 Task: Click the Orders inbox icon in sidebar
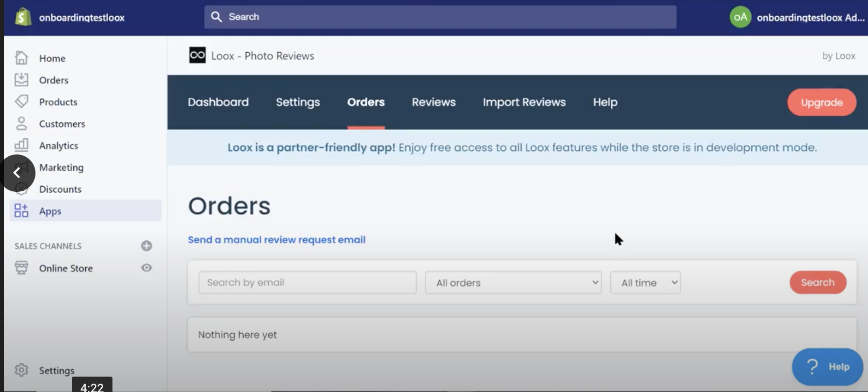21,80
